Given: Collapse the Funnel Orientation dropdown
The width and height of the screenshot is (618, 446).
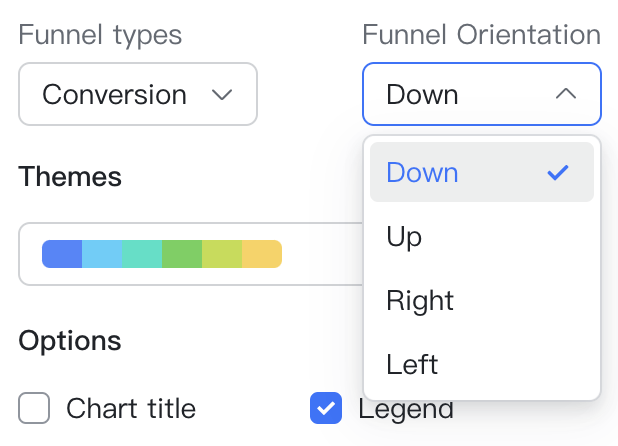Looking at the screenshot, I should point(481,95).
